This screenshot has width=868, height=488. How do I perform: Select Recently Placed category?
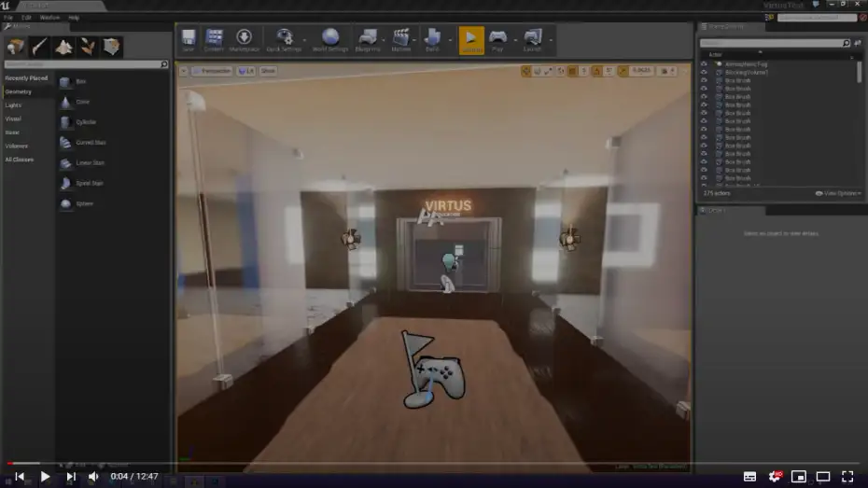point(26,78)
